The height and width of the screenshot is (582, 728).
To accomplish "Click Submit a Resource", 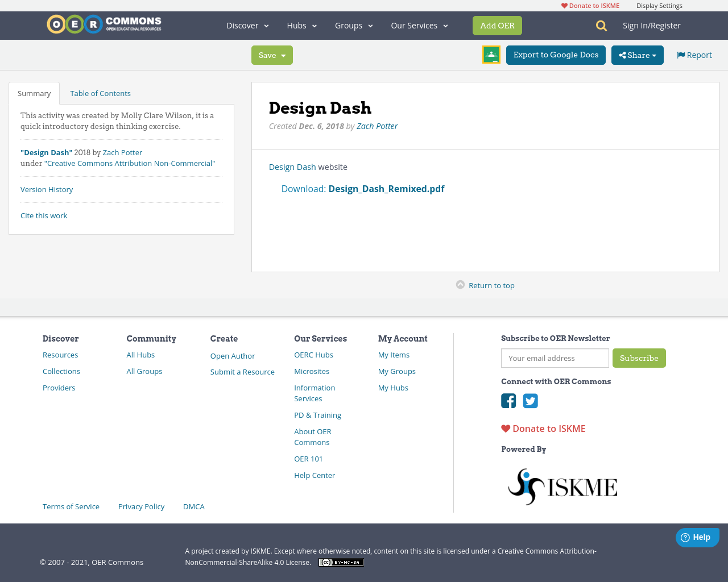I will [x=242, y=372].
